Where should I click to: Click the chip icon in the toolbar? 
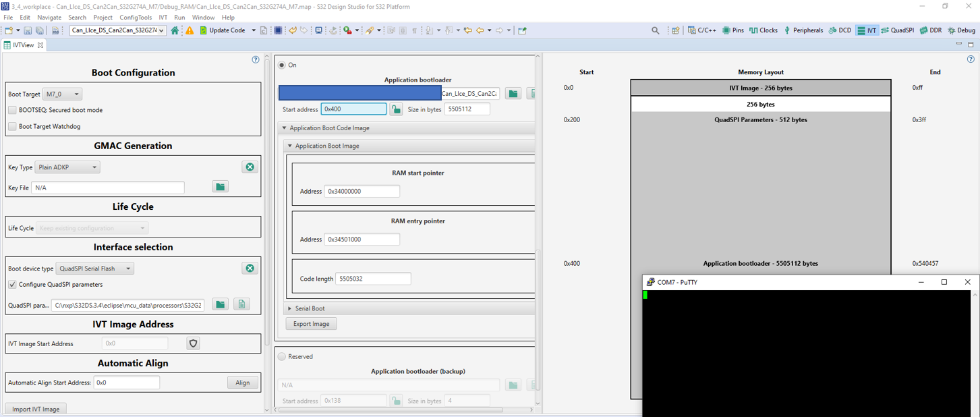[278, 30]
